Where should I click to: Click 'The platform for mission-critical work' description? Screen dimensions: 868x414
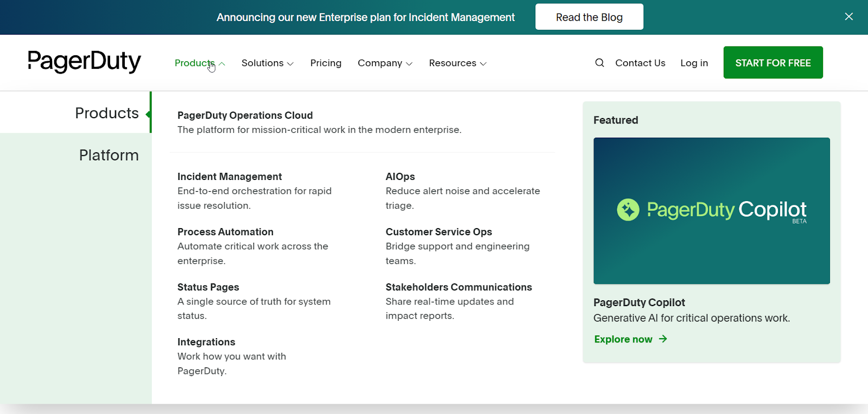[320, 130]
